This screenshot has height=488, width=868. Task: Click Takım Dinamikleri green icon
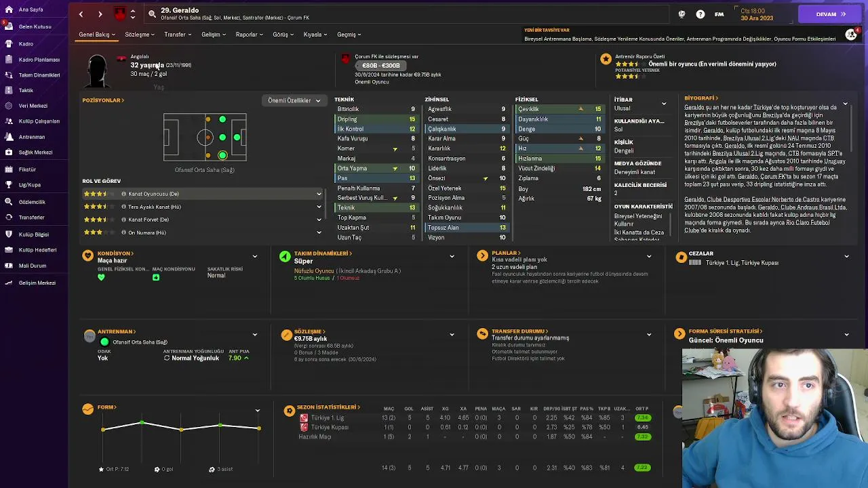coord(285,256)
